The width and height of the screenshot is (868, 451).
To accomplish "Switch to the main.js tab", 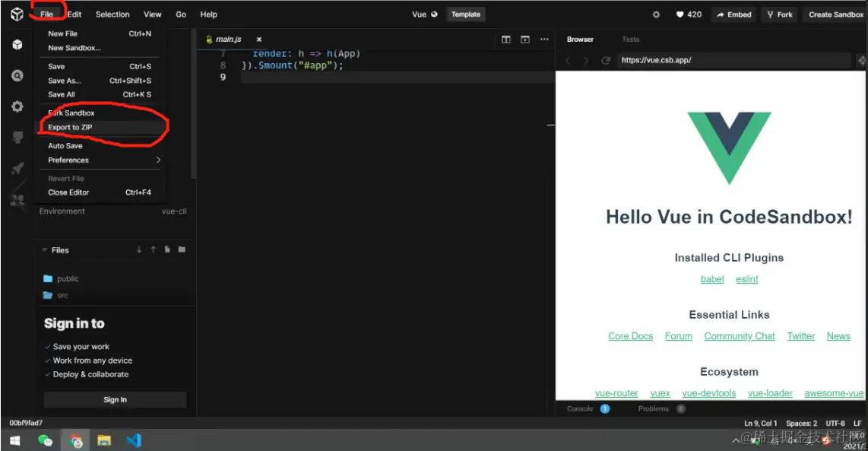I will tap(228, 40).
